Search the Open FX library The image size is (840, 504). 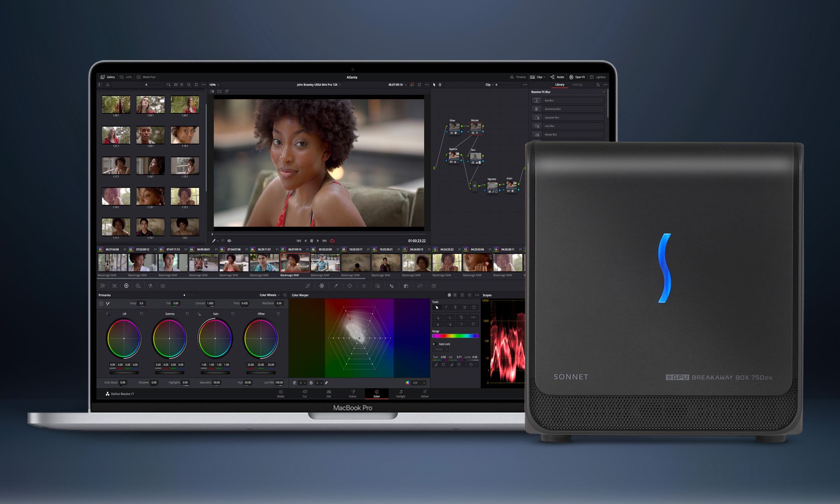[x=598, y=84]
